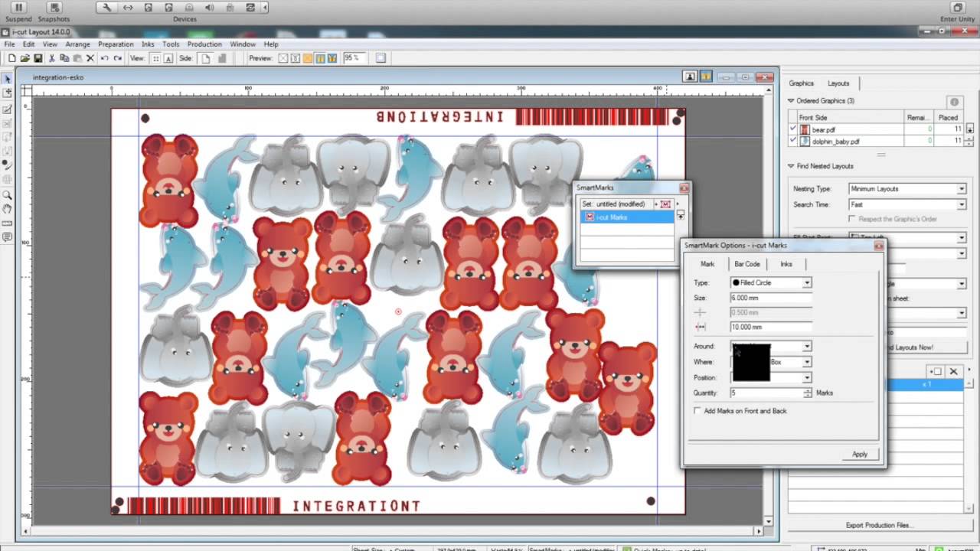
Task: Select the dolphin_baby.pdf row name
Action: pos(836,142)
